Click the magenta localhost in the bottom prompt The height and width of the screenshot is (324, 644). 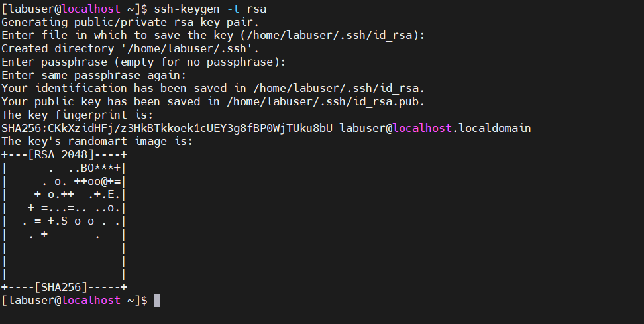[91, 300]
